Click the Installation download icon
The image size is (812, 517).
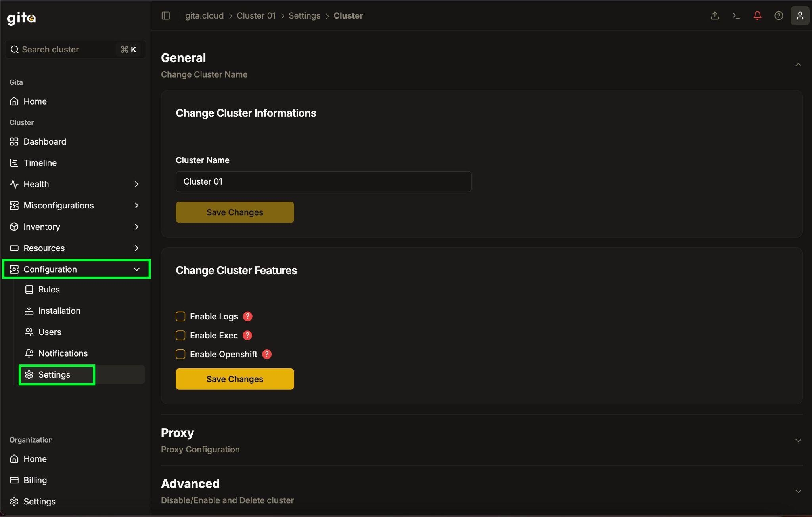click(29, 311)
